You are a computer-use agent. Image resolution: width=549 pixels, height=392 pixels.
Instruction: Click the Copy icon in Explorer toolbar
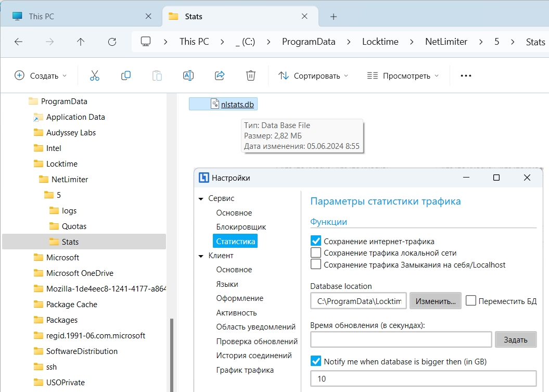coord(126,75)
